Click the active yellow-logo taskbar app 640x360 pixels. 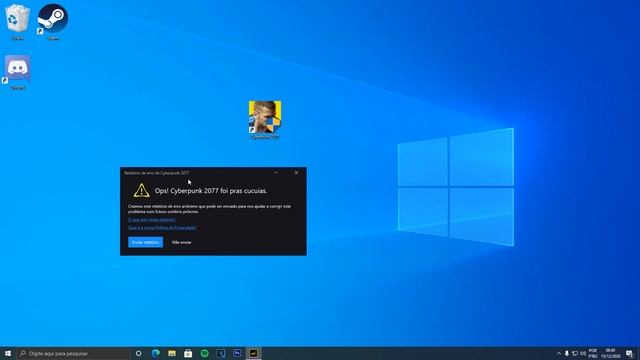click(253, 353)
